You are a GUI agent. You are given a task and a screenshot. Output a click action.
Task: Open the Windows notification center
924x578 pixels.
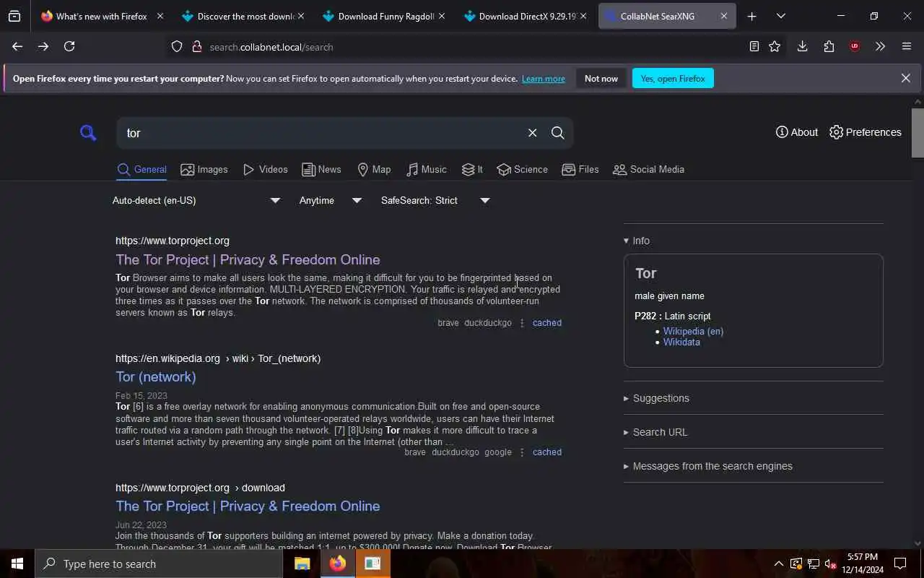(900, 564)
